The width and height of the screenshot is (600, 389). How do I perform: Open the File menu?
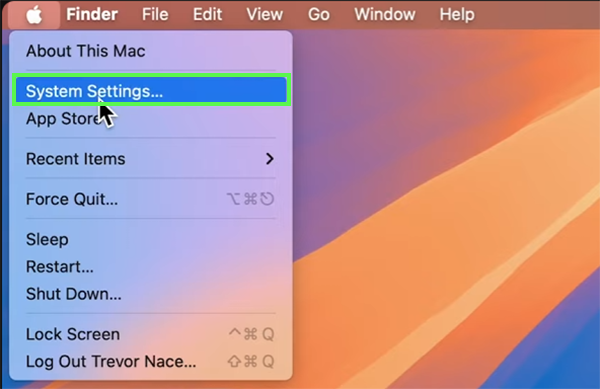[155, 15]
